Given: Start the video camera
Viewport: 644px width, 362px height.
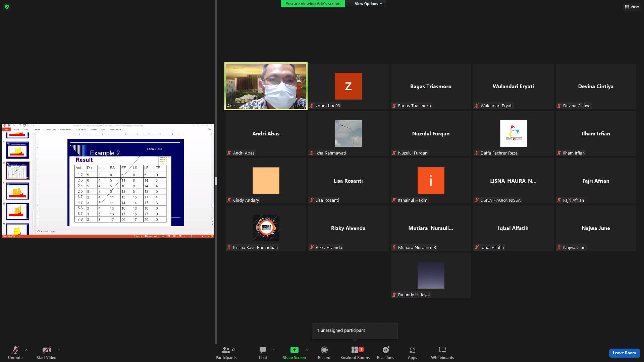Looking at the screenshot, I should tap(46, 353).
